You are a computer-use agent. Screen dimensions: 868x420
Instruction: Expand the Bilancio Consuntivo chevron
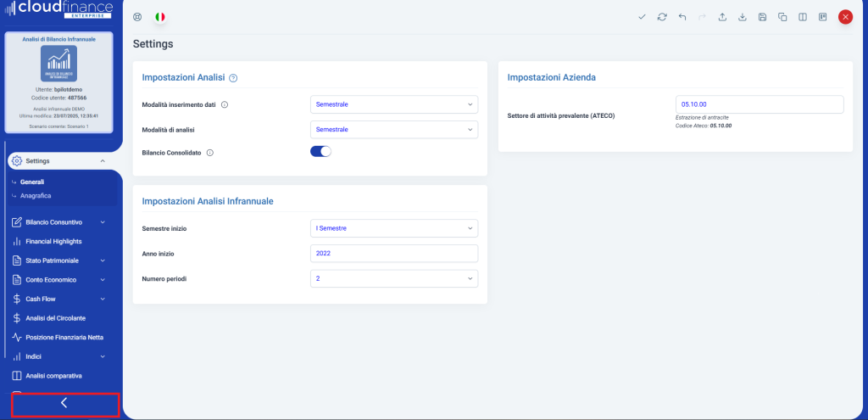tap(103, 222)
